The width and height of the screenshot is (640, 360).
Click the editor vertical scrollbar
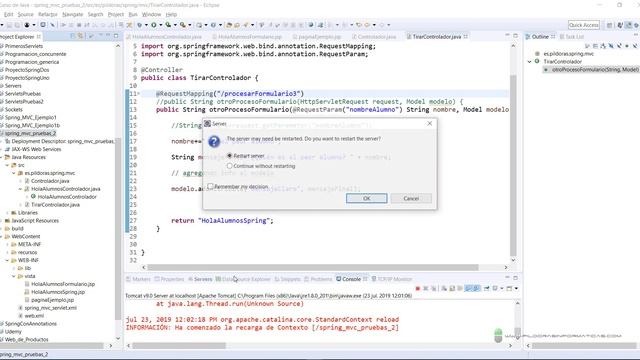(513, 165)
